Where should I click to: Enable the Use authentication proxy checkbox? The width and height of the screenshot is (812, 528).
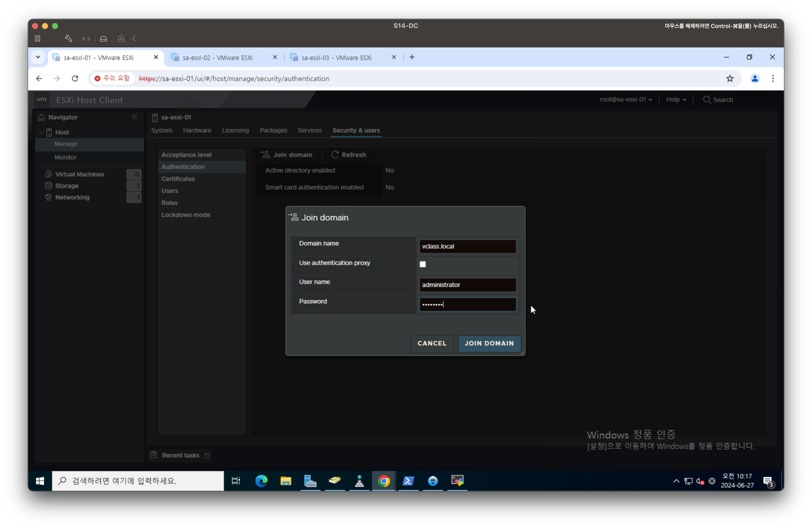tap(423, 264)
